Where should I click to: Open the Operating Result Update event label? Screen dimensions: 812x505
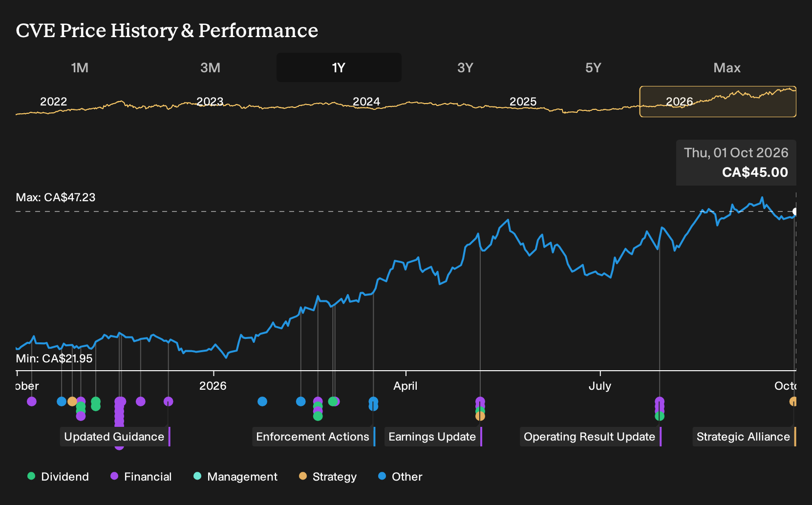590,437
